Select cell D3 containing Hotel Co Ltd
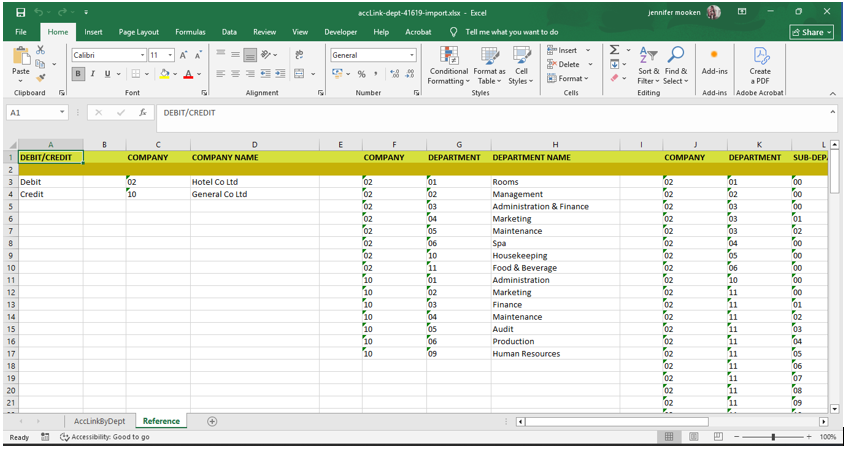This screenshot has width=847, height=451. (x=254, y=182)
